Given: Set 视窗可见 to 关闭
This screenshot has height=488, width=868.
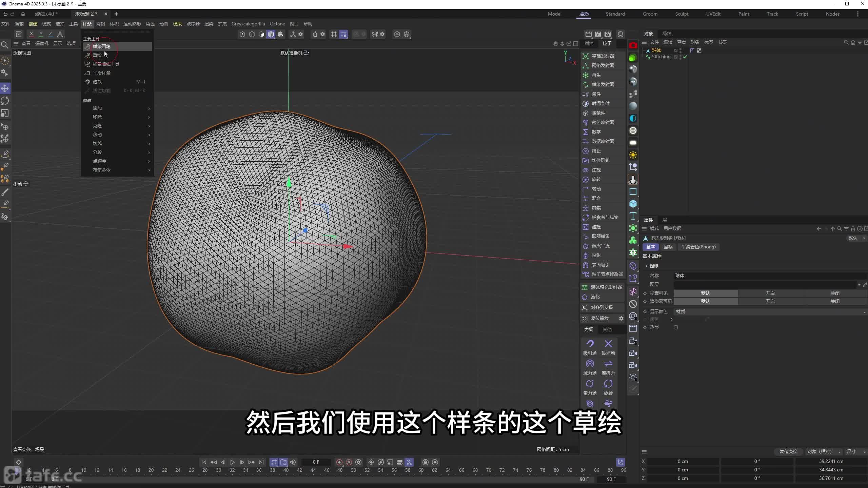Looking at the screenshot, I should (834, 293).
